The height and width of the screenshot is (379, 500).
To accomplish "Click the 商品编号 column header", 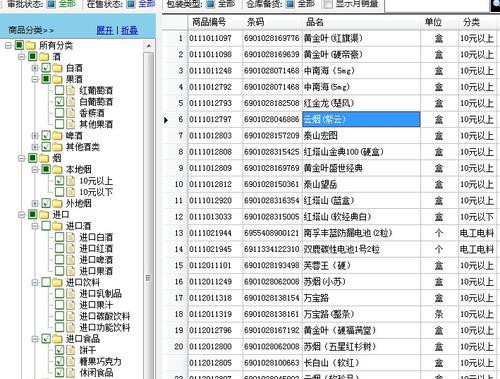I will pos(215,22).
